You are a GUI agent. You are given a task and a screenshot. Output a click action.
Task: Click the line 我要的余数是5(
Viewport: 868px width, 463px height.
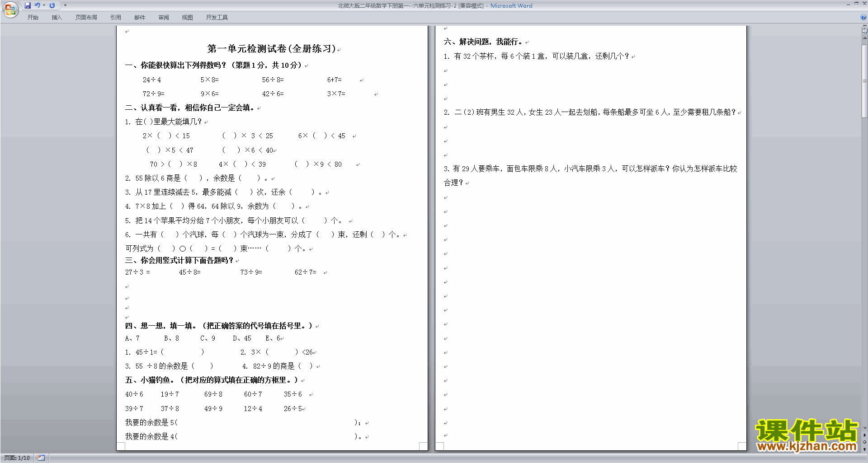(x=151, y=423)
